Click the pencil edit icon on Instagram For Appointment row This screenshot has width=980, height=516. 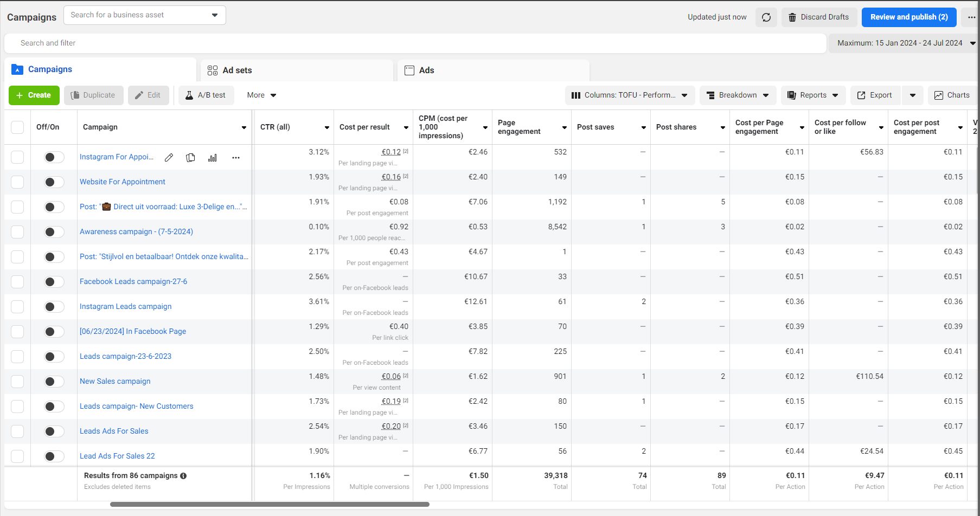(x=169, y=158)
